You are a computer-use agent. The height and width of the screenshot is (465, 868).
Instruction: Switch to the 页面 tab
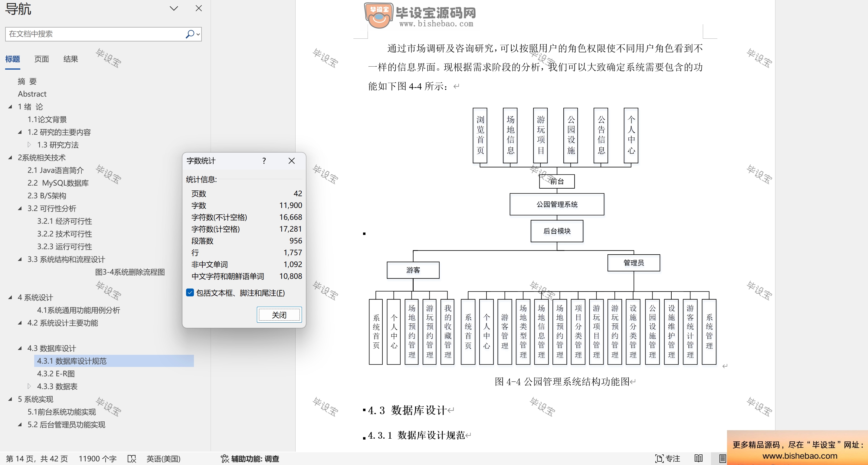coord(41,59)
